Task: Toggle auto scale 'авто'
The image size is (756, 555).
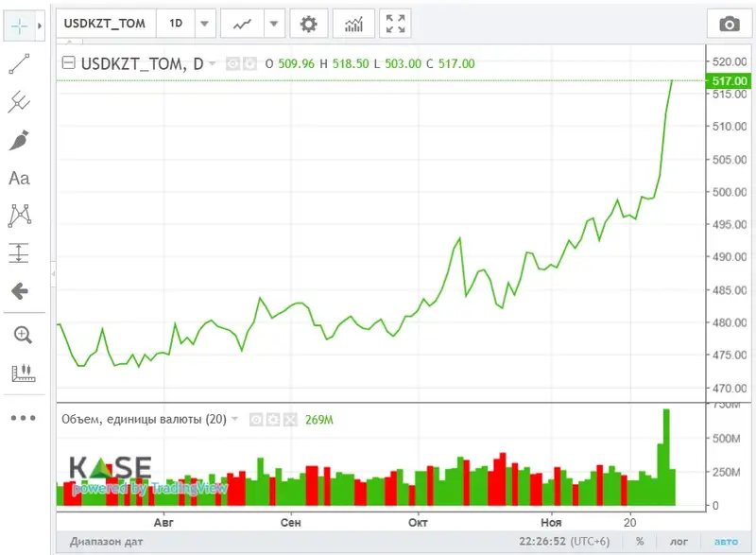Action: [x=725, y=542]
